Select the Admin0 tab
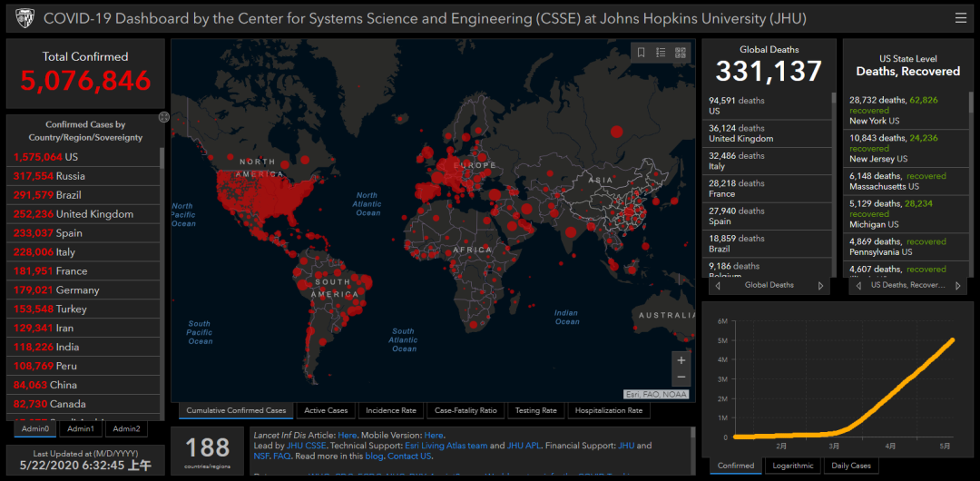Screen dimensions: 980x481 (35, 429)
